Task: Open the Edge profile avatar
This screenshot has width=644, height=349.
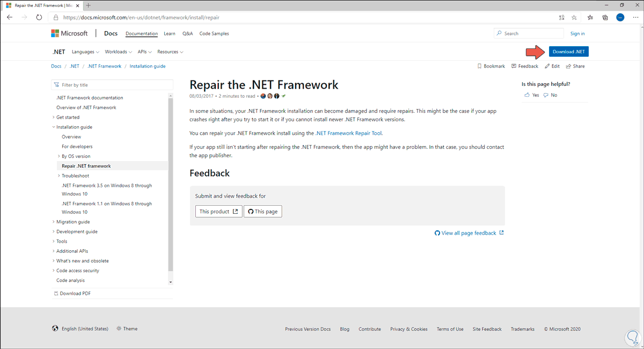Action: tap(620, 17)
